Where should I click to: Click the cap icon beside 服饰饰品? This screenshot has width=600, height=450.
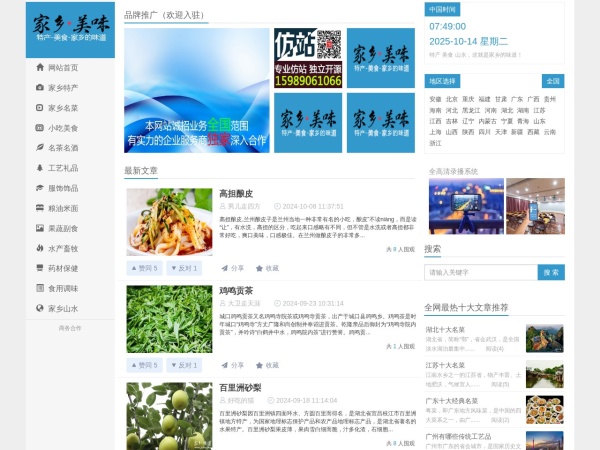(x=40, y=188)
